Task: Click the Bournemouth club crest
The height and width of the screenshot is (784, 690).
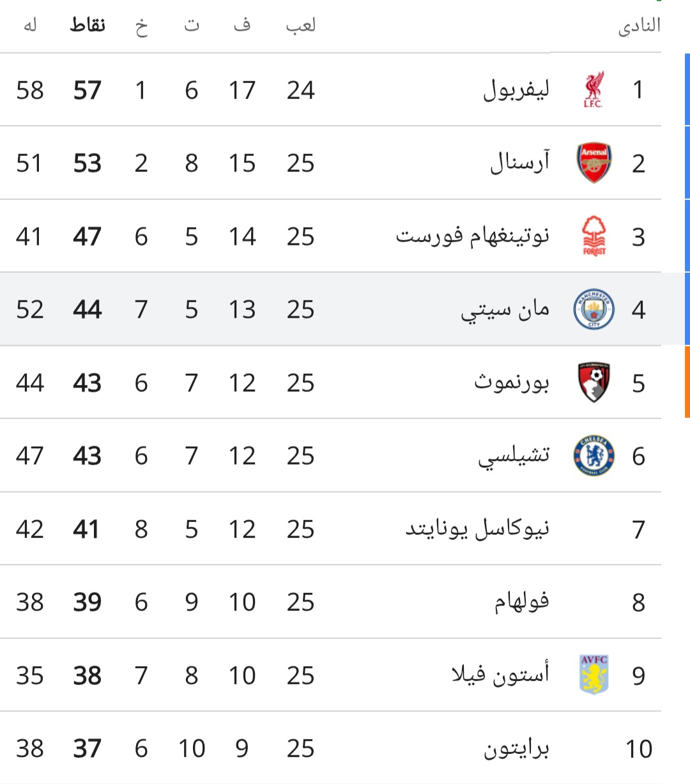Action: [x=594, y=382]
